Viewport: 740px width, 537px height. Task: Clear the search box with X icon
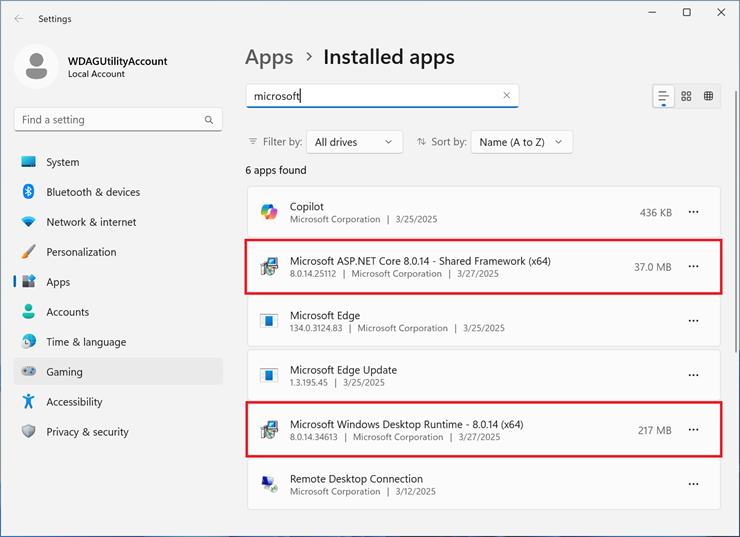(506, 96)
